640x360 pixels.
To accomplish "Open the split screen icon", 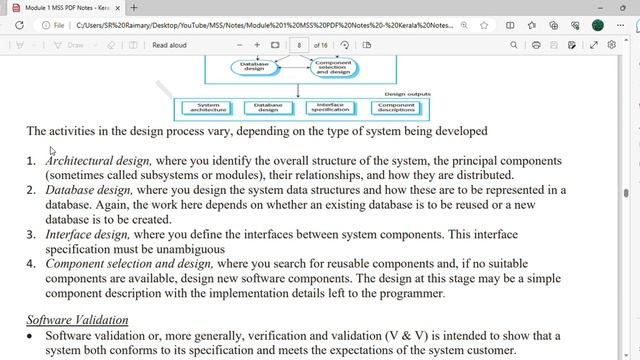I will tap(510, 25).
